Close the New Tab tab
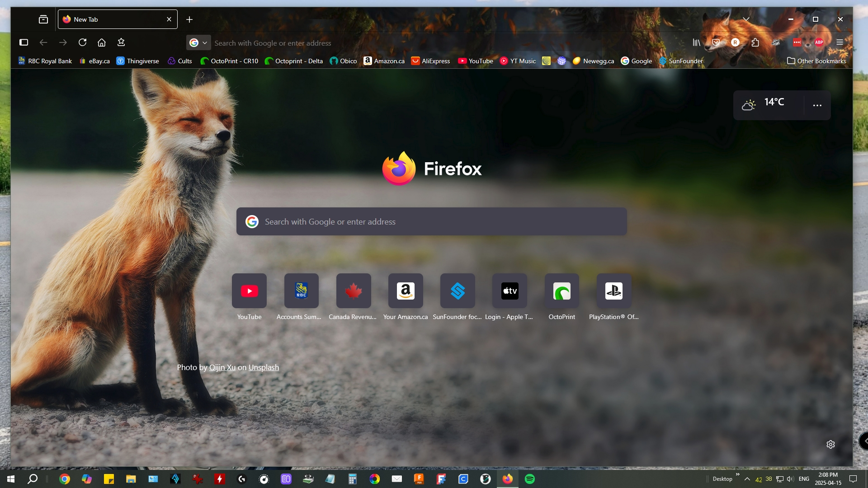The image size is (868, 488). pos(169,19)
